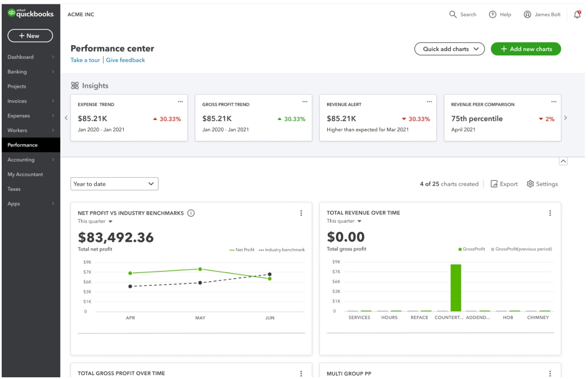
Task: Click gray GrossProfit(previous period) legend swatch
Action: point(492,249)
